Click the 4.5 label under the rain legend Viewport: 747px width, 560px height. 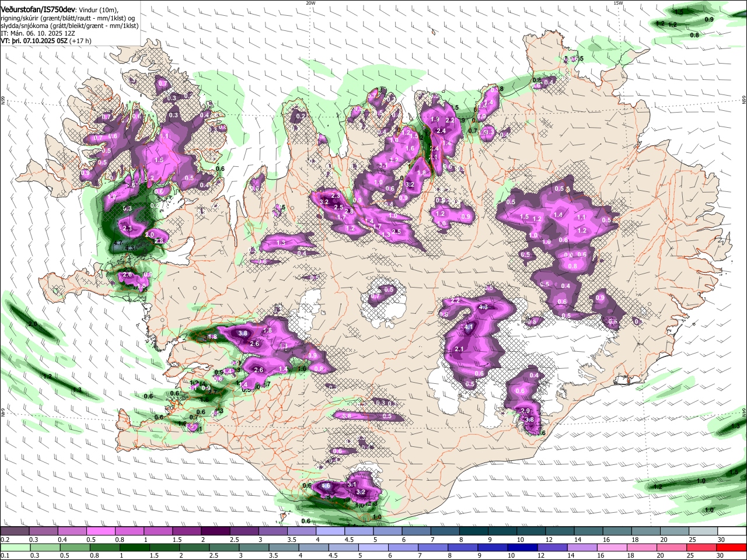[x=333, y=556]
